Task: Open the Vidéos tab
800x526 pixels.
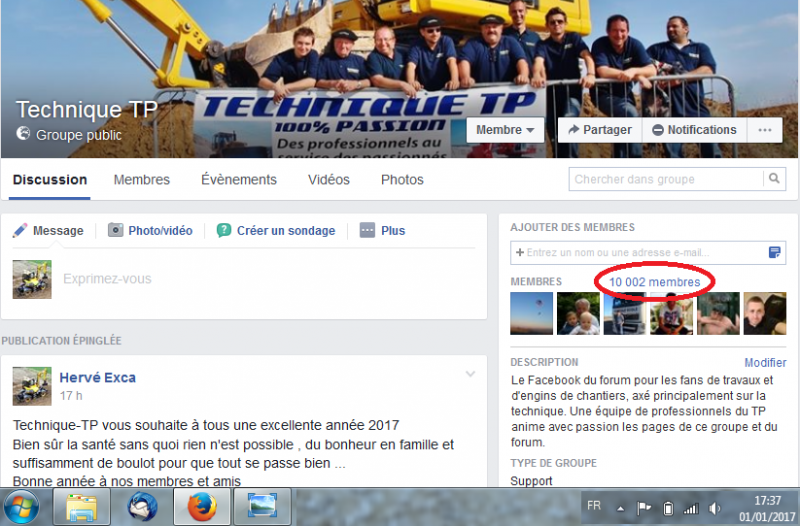Action: [x=329, y=180]
